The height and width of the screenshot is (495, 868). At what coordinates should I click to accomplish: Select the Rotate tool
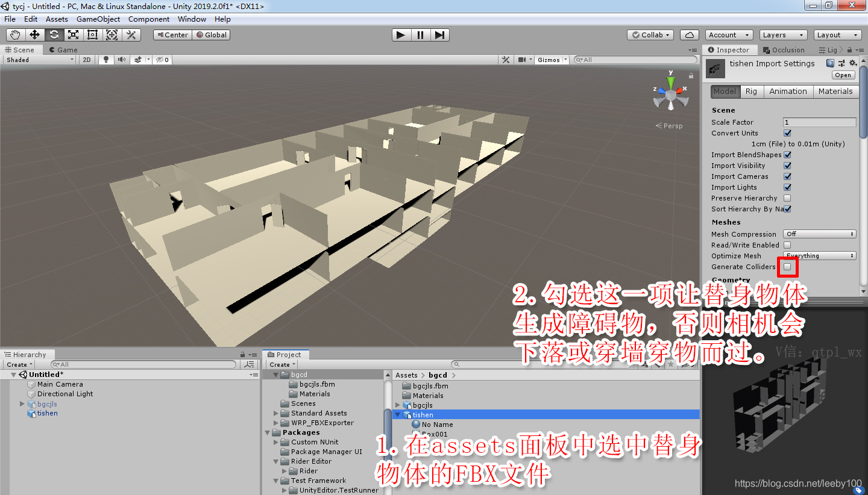[54, 34]
